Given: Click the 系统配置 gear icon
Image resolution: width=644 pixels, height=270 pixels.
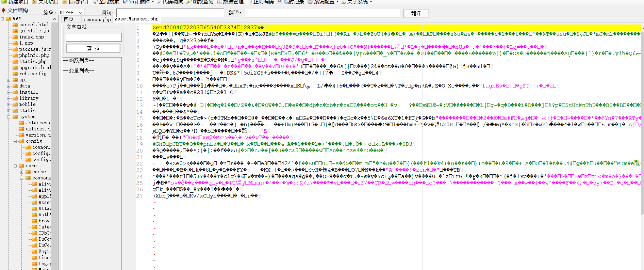Looking at the screenshot, I should (x=310, y=2).
